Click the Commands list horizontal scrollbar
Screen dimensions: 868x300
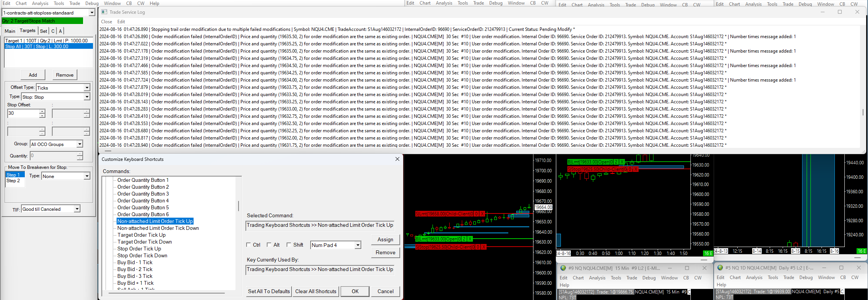point(167,293)
